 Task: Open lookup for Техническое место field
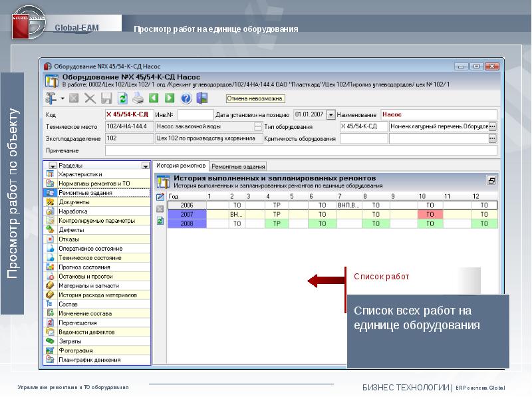258,126
